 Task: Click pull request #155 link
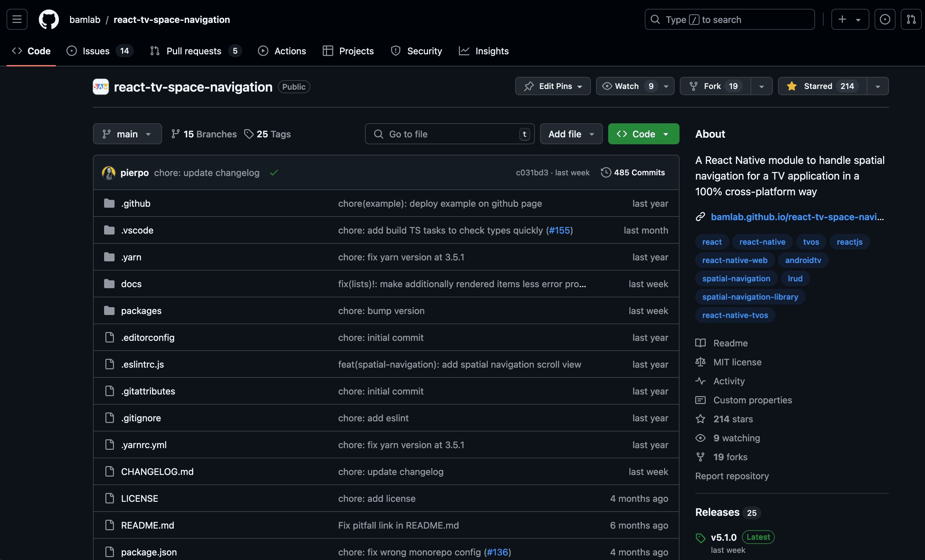pos(559,230)
